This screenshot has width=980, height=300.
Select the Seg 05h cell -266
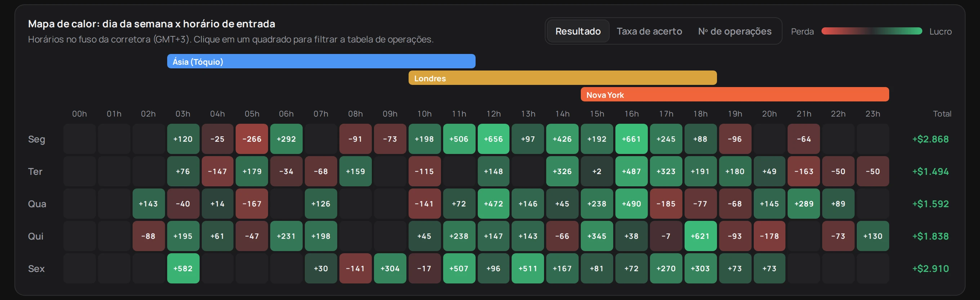pos(252,139)
